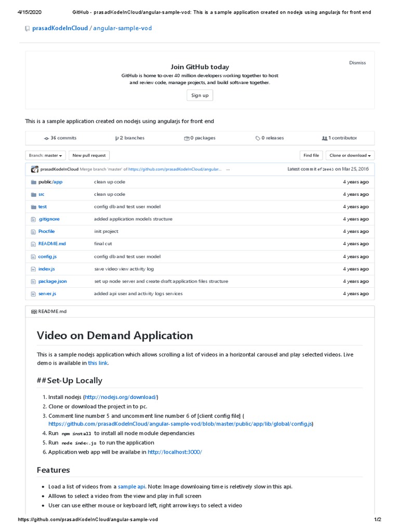The width and height of the screenshot is (399, 532).
Task: Click the 'Video on Demand Application' heading
Action: point(115,336)
